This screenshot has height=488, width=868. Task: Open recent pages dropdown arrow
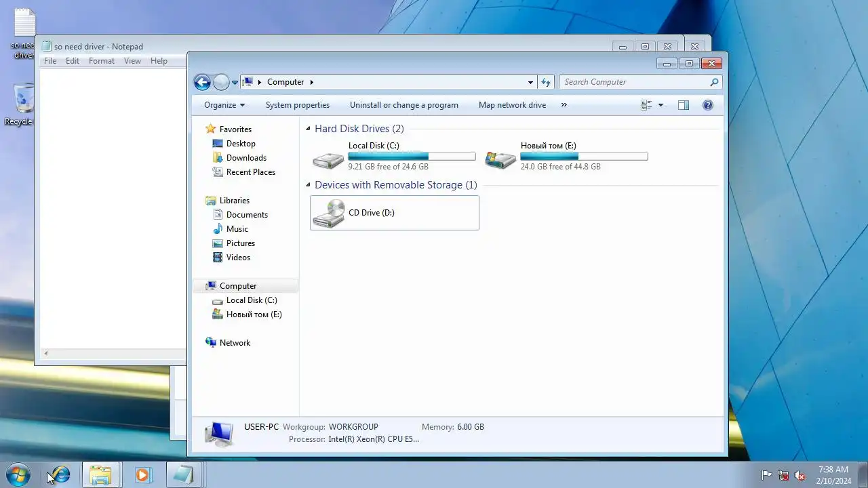pyautogui.click(x=235, y=83)
